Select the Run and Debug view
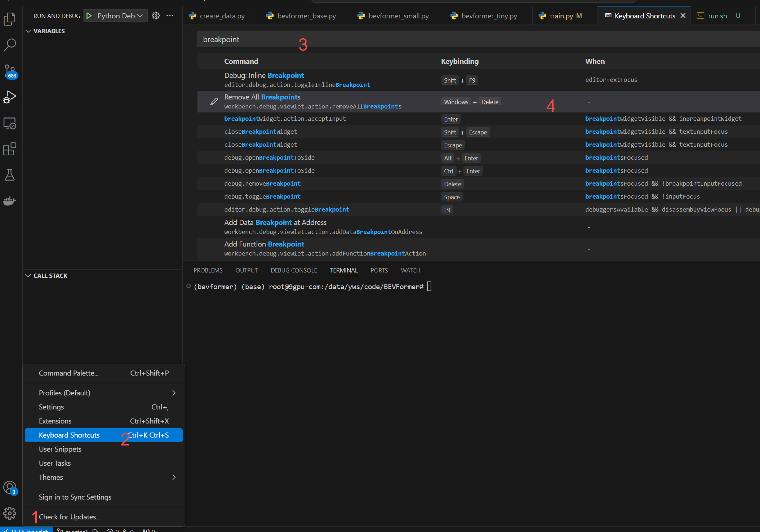760x532 pixels. tap(10, 97)
